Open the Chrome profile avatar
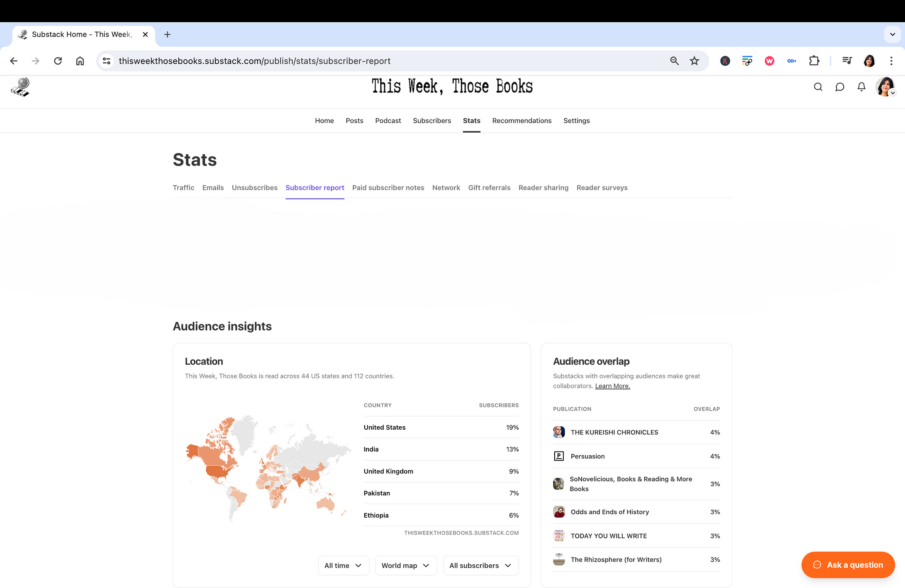 [869, 61]
